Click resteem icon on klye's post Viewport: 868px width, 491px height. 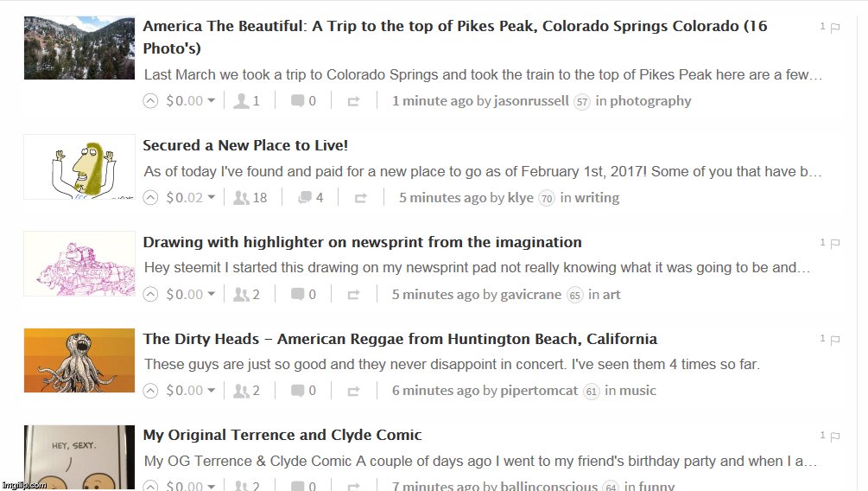pos(360,198)
